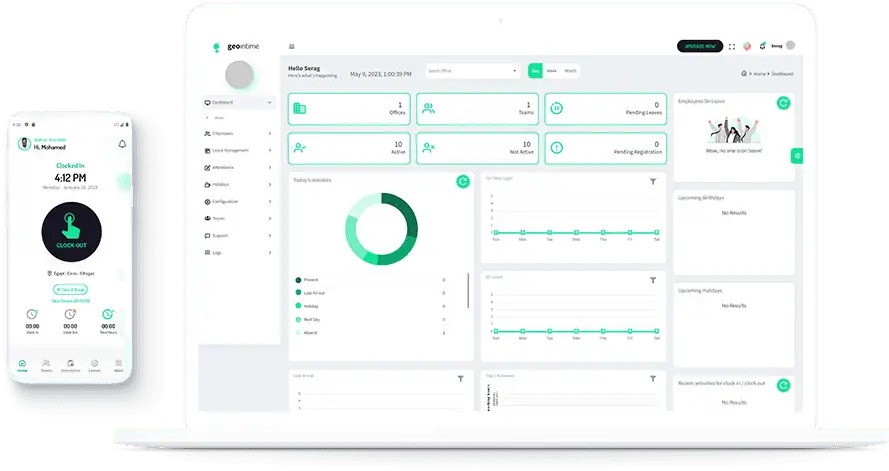
Task: Tap the Clock In time icon on phone
Action: 32,314
